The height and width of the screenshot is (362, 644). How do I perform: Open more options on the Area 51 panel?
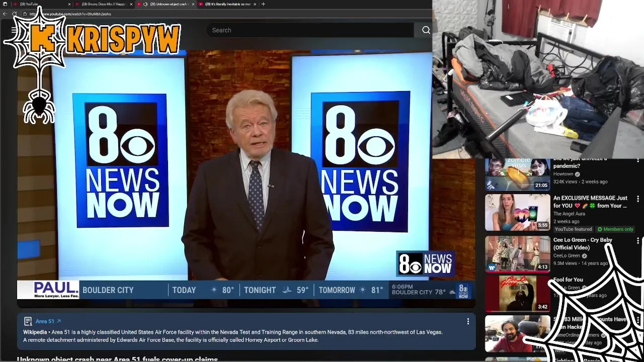coord(468,321)
